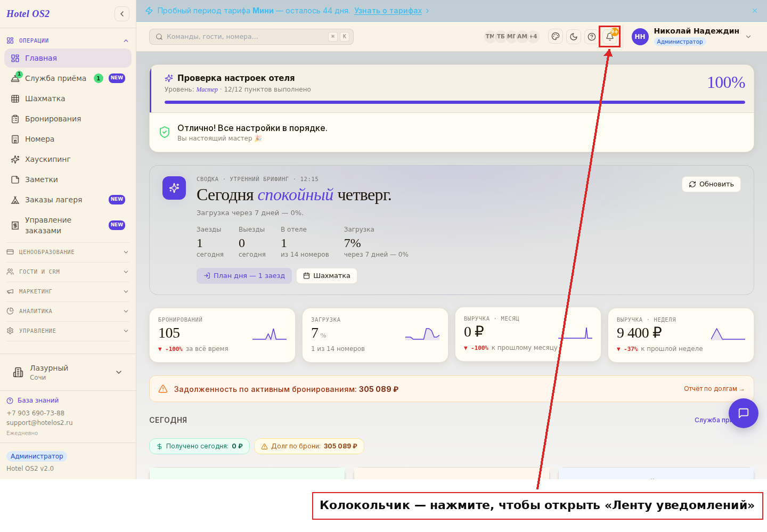Open Хаускипинг sidebar item
This screenshot has height=532, width=767.
(x=68, y=159)
